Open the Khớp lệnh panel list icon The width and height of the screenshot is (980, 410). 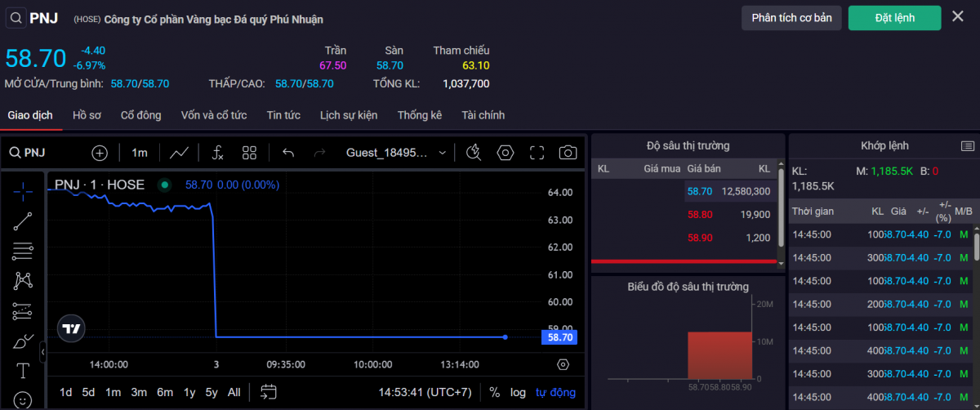pyautogui.click(x=968, y=145)
